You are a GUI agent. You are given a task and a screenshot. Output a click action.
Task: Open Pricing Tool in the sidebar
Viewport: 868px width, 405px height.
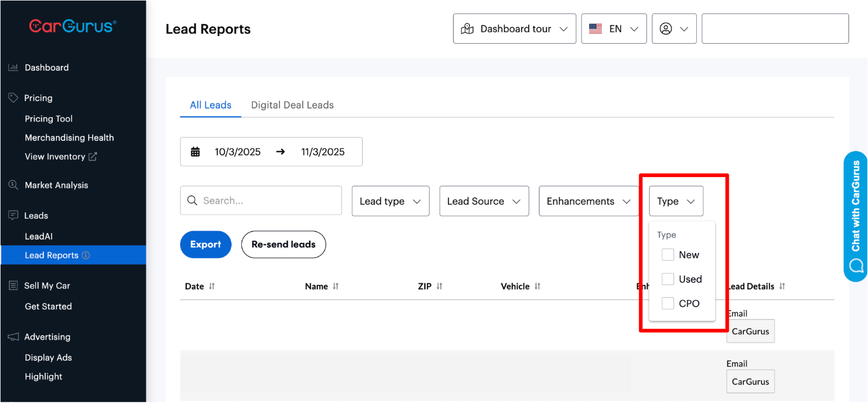49,119
